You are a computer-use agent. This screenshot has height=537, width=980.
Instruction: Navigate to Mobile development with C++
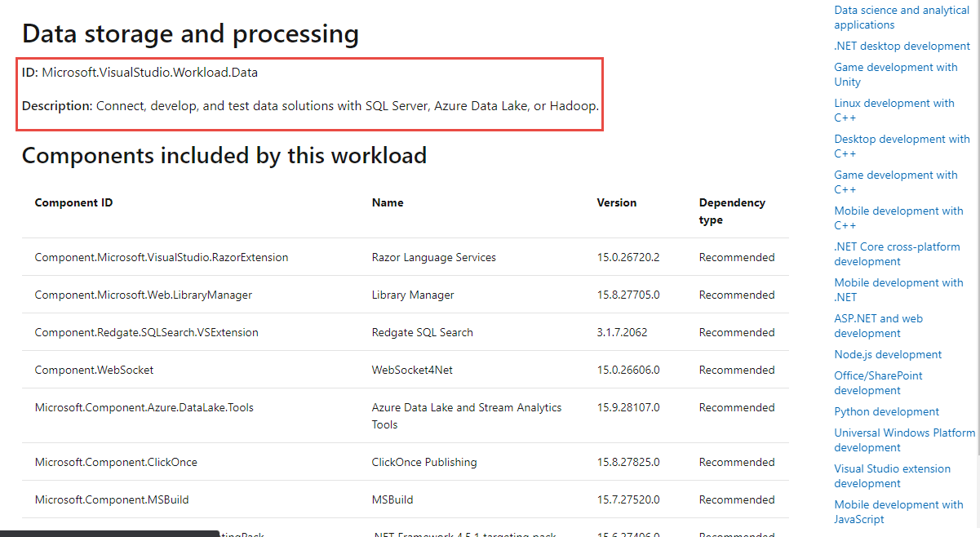[898, 218]
